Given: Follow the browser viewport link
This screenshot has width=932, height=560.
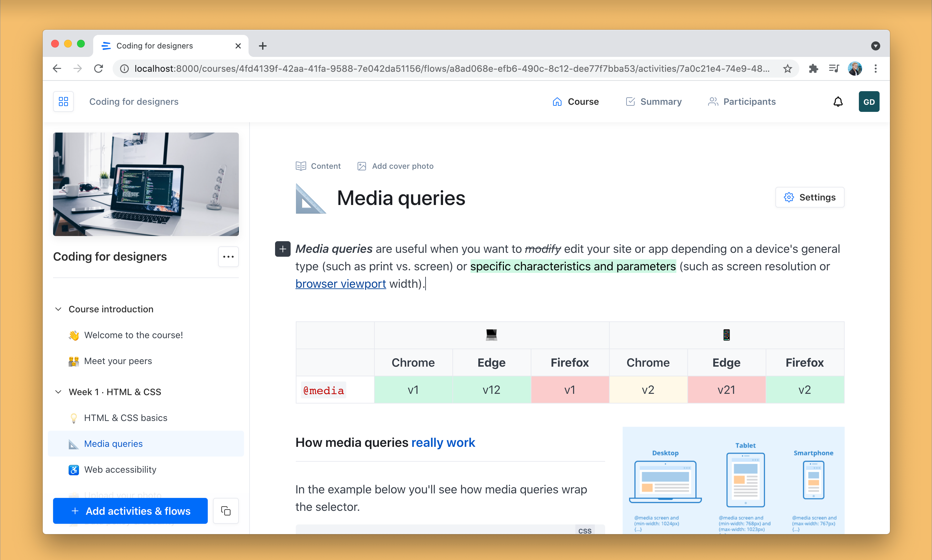Looking at the screenshot, I should tap(341, 284).
